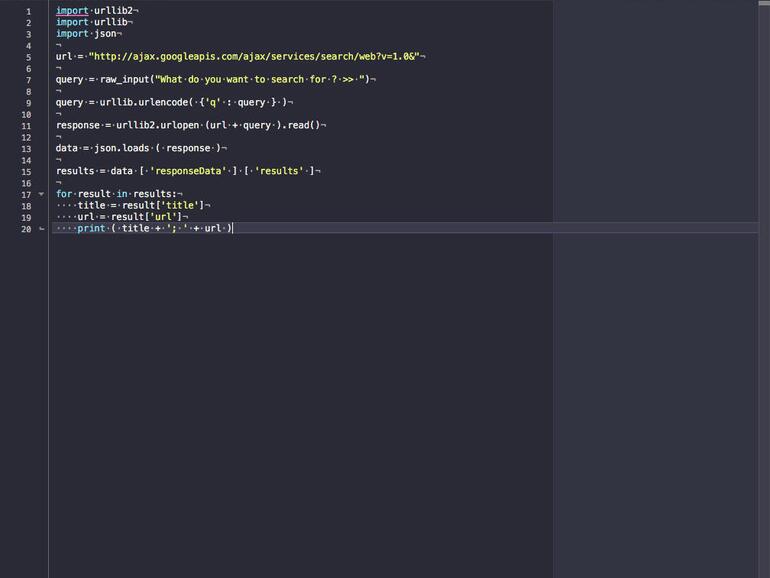Viewport: 770px width, 578px height.
Task: Click line number 5 in the gutter
Action: (x=28, y=57)
